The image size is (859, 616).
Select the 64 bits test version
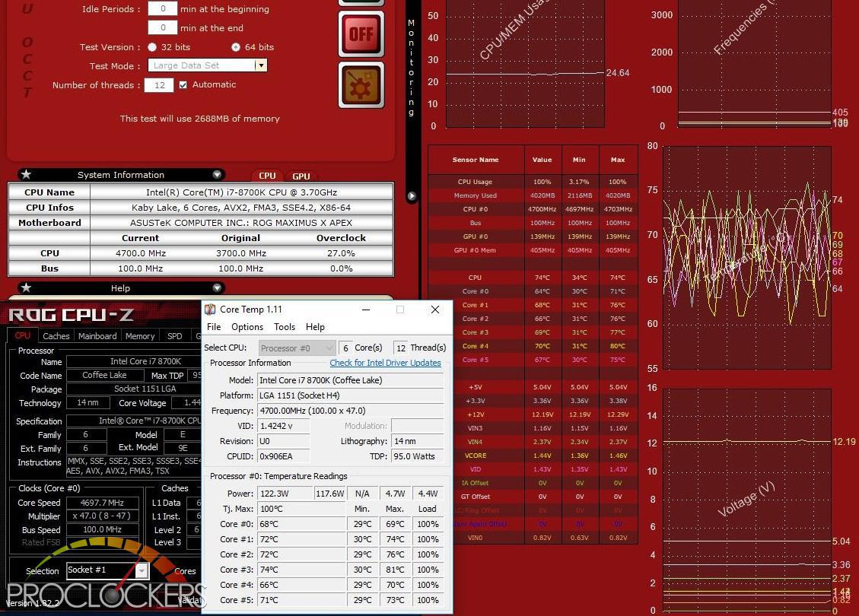pyautogui.click(x=236, y=47)
